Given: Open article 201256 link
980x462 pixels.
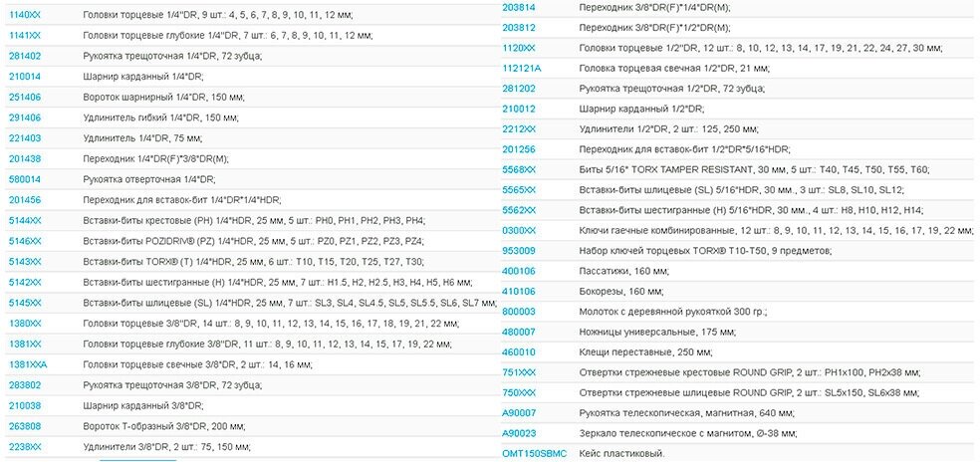Looking at the screenshot, I should tap(519, 149).
